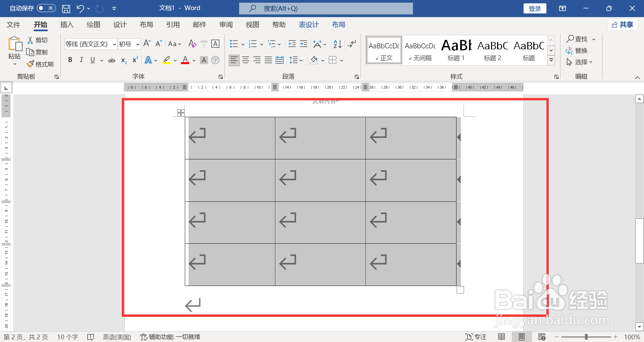Toggle Bold formatting

70,60
